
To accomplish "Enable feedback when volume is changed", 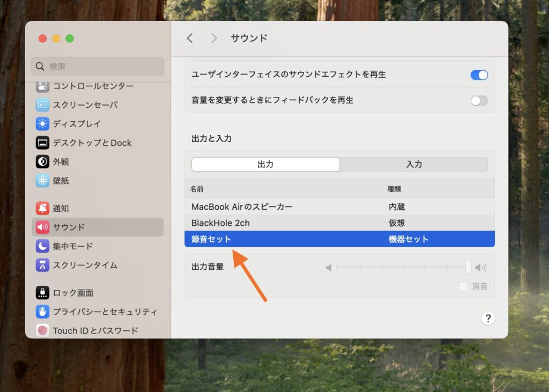I will coord(479,101).
